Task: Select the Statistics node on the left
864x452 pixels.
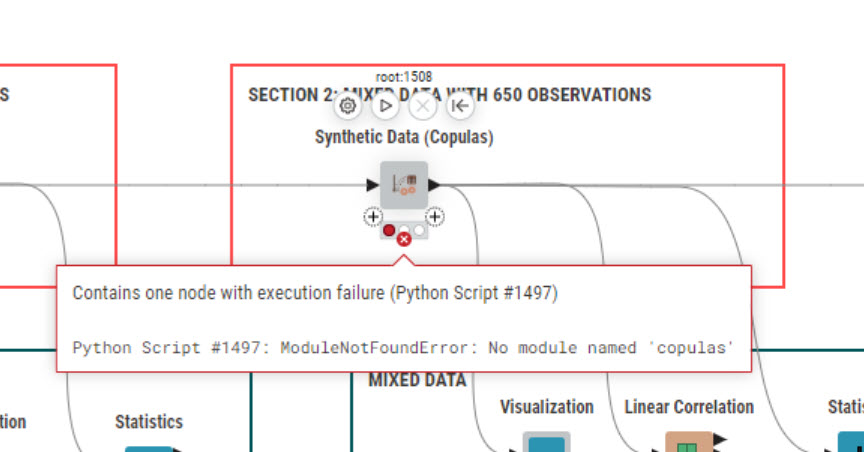Action: tap(149, 449)
